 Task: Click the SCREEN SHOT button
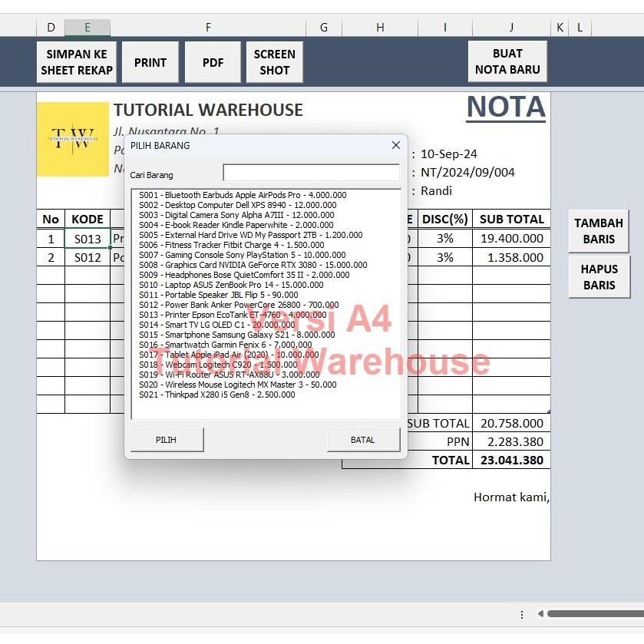pyautogui.click(x=274, y=61)
